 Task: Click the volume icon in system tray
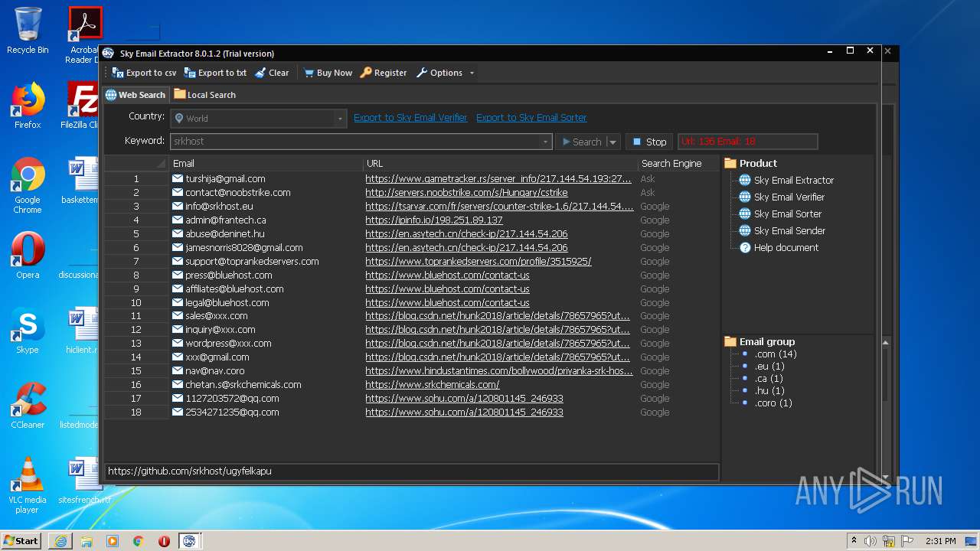click(871, 541)
